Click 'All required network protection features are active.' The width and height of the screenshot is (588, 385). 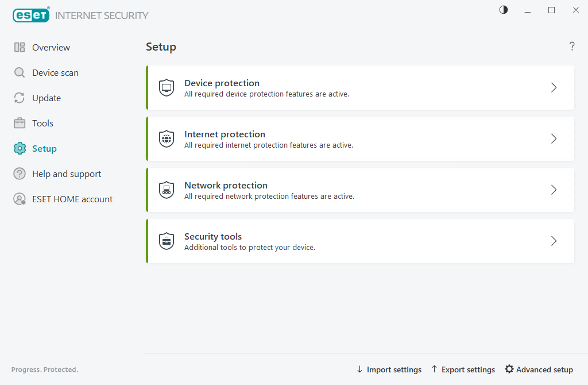(269, 196)
